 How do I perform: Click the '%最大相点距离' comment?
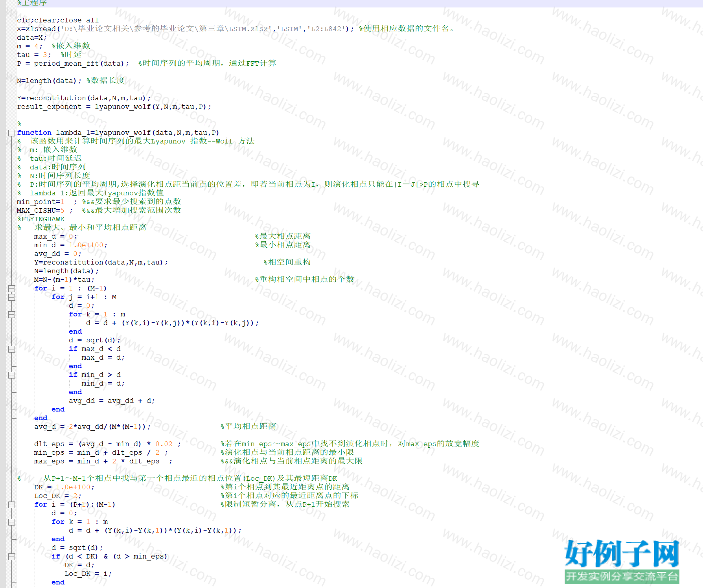click(x=283, y=236)
